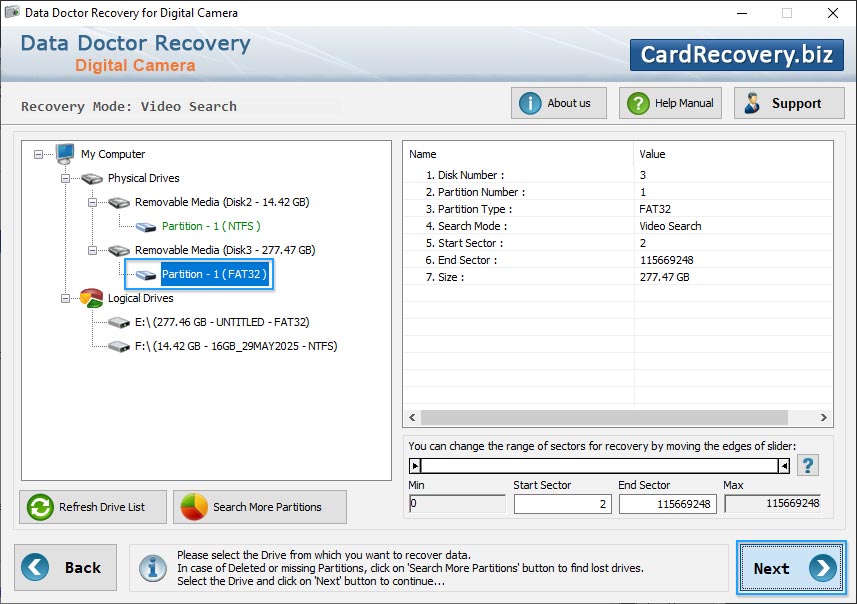This screenshot has width=857, height=604.
Task: Click the Start Sector input field
Action: [562, 504]
